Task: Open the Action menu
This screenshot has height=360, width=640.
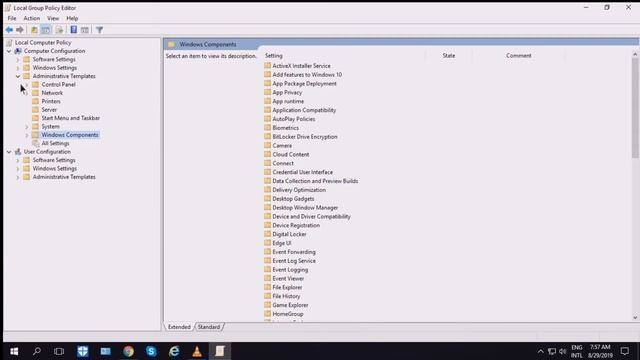Action: [31, 18]
